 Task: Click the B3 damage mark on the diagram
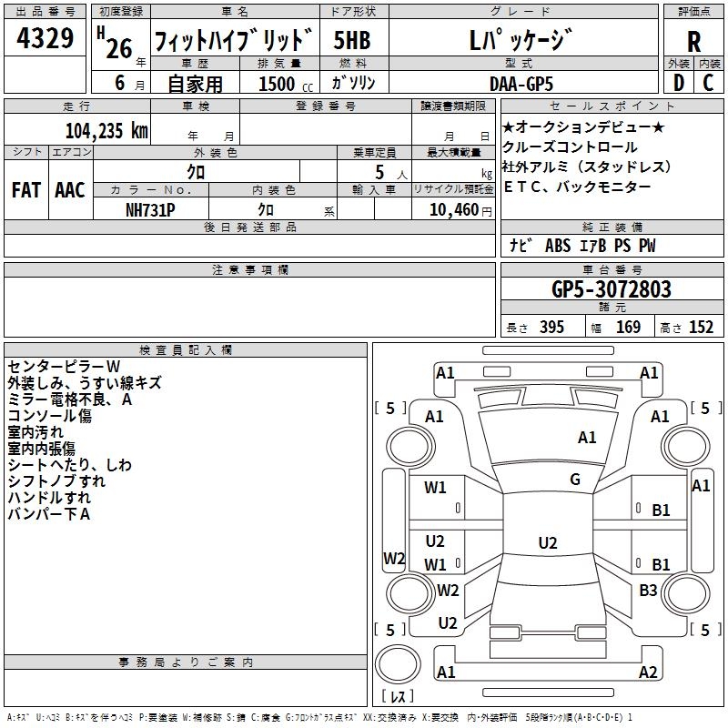click(648, 591)
